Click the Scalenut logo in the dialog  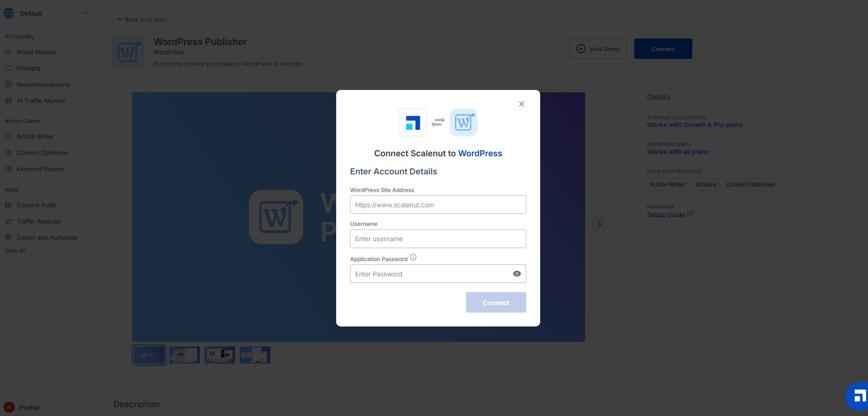(x=413, y=122)
